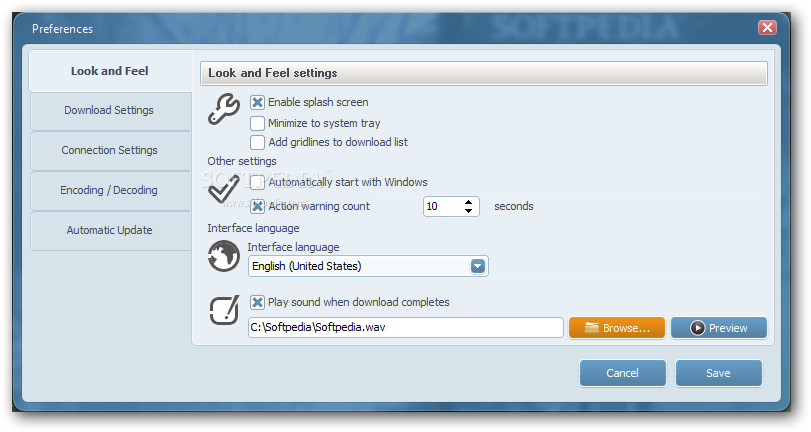This screenshot has height=432, width=811.
Task: Switch to the Connection Settings tab
Action: [x=110, y=151]
